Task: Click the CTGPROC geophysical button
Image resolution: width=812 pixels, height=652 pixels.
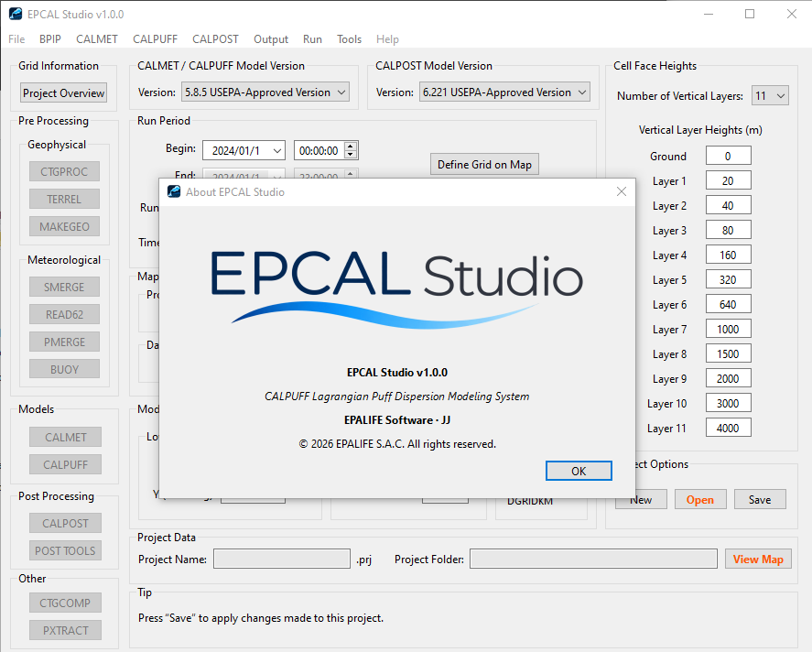Action: point(64,171)
